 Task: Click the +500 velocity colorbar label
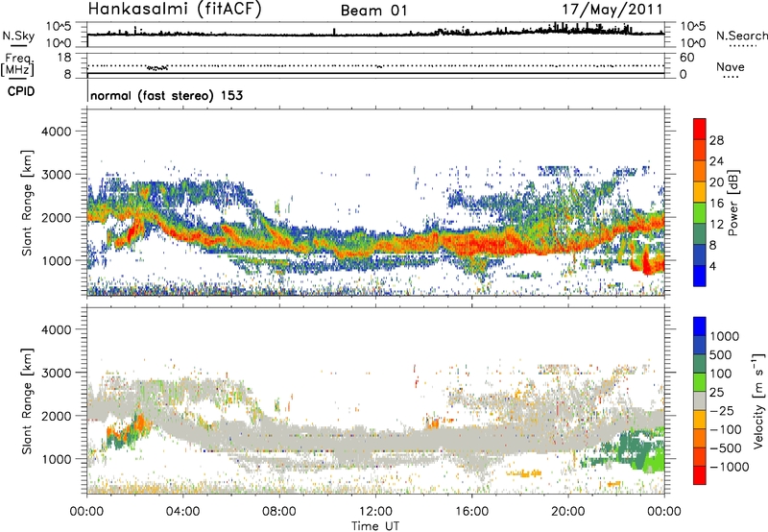(721, 355)
